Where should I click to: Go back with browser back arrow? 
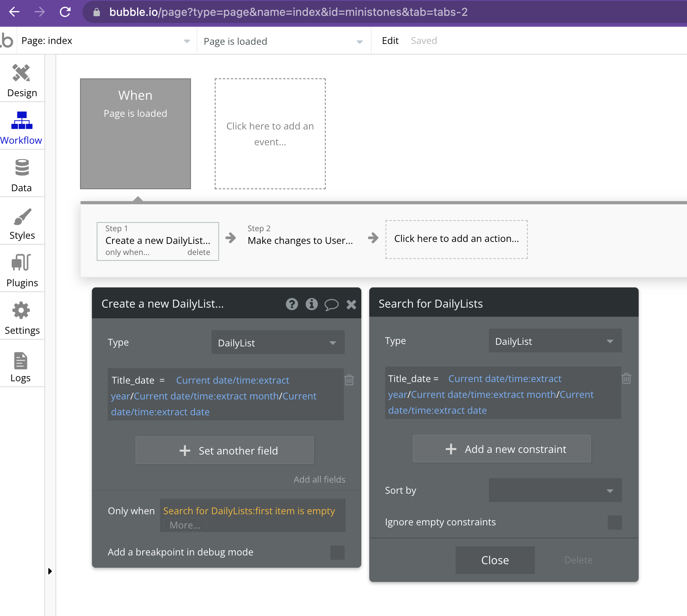[x=14, y=12]
